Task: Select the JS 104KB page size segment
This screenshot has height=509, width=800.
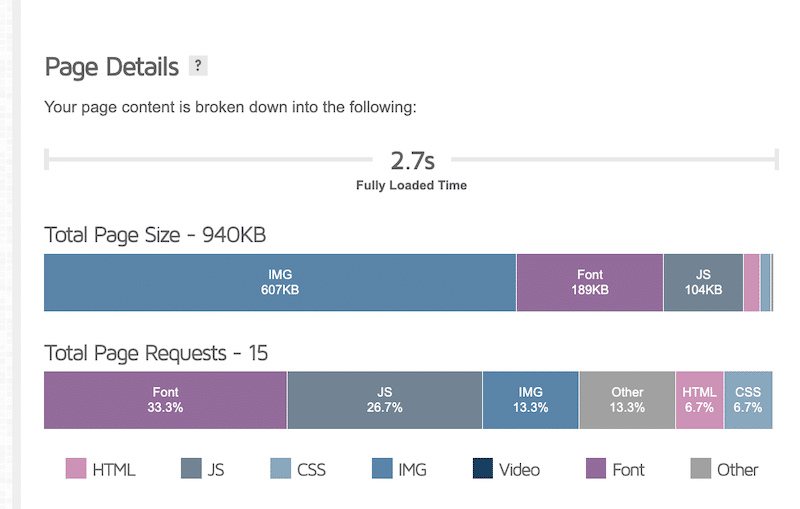Action: click(x=703, y=282)
